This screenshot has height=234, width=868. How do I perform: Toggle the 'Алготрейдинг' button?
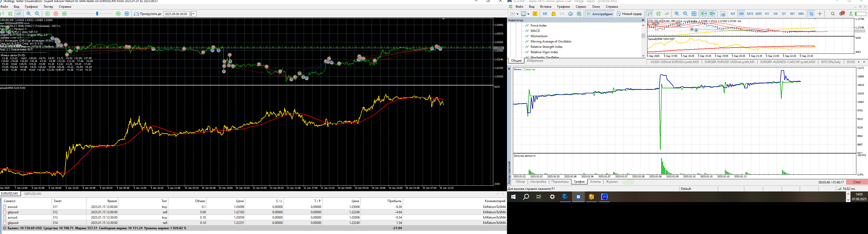pyautogui.click(x=600, y=14)
